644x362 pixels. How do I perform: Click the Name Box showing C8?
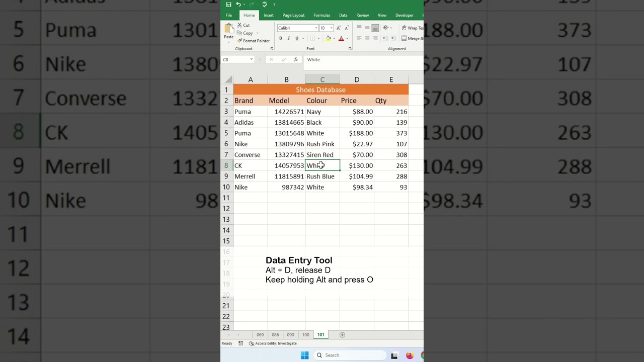pyautogui.click(x=235, y=59)
